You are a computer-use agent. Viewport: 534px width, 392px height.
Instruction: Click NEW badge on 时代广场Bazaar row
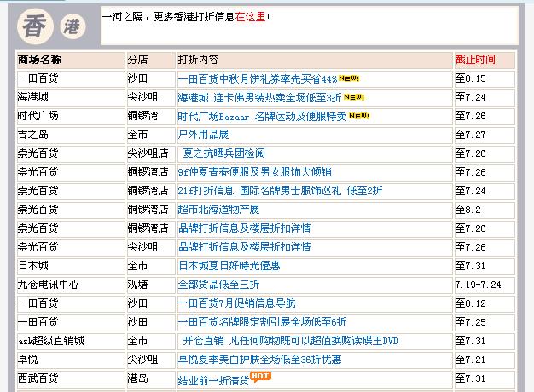tap(359, 116)
